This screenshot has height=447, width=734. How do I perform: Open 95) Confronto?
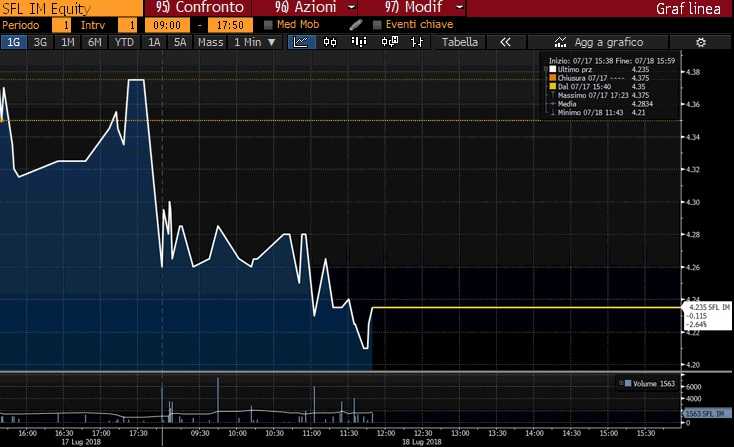pos(200,7)
